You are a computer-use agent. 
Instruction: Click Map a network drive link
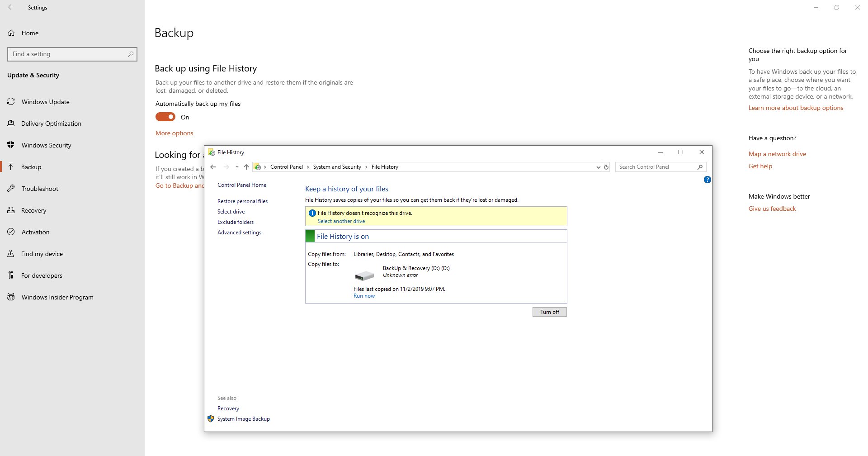click(777, 154)
